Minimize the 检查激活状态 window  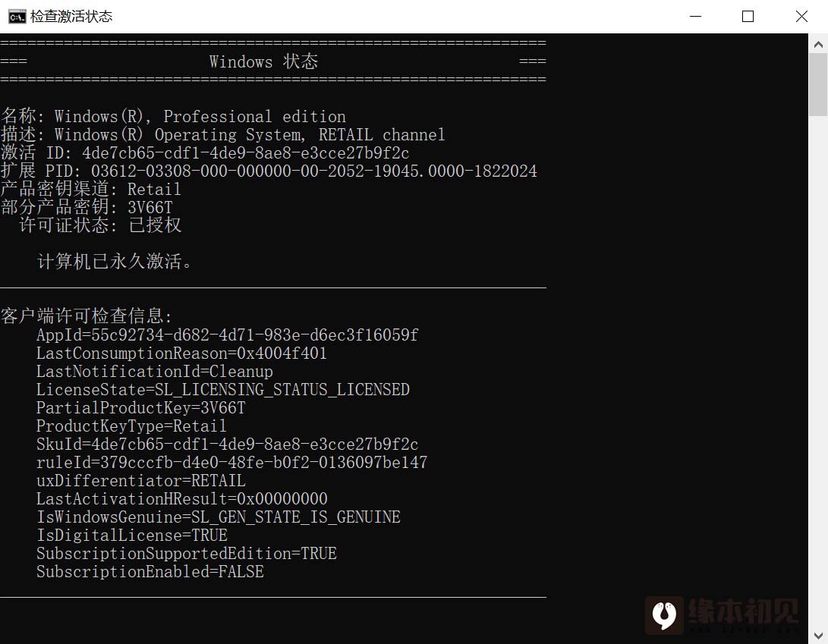pos(695,17)
